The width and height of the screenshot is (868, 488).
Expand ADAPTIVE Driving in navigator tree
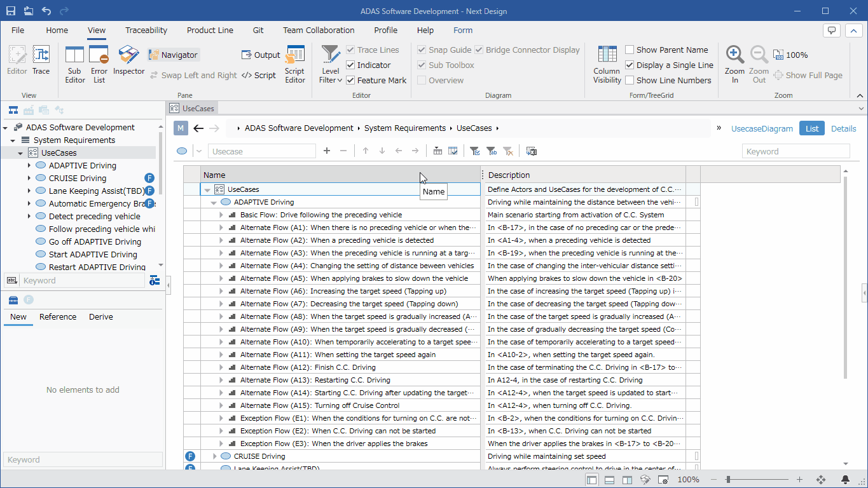tap(29, 165)
